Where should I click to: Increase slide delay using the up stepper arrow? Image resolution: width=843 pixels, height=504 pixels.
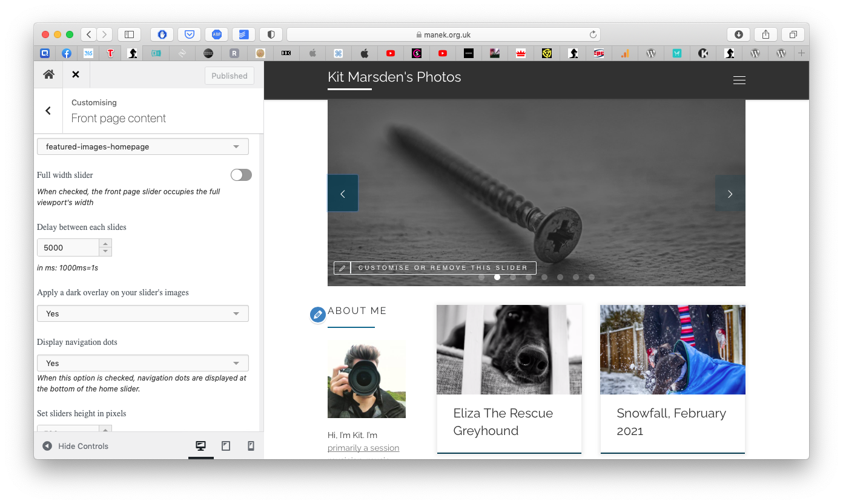point(106,244)
